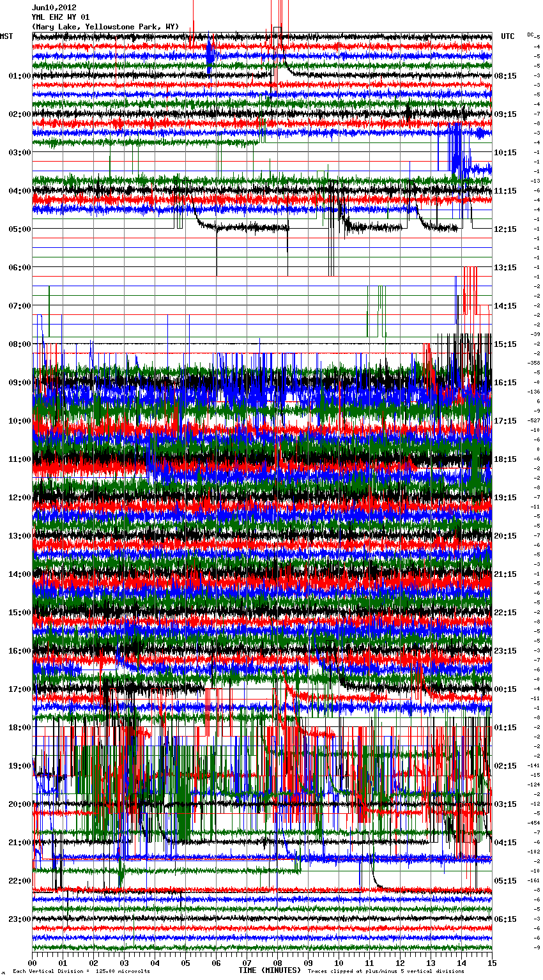Viewport: 543px width, 980px height.
Task: Click the Each Vertical Division 125.00 microvolts note
Action: (x=82, y=972)
